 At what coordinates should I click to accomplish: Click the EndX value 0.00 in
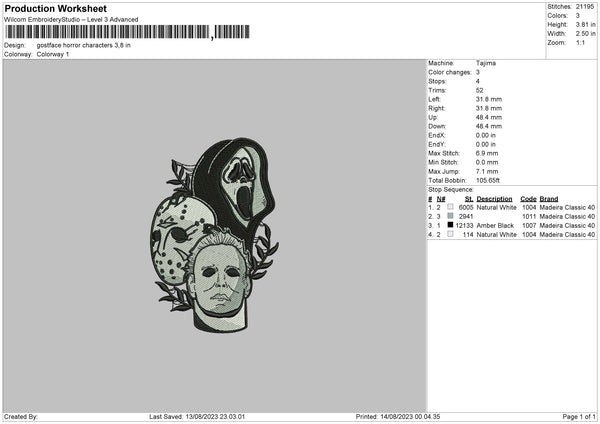pyautogui.click(x=486, y=135)
